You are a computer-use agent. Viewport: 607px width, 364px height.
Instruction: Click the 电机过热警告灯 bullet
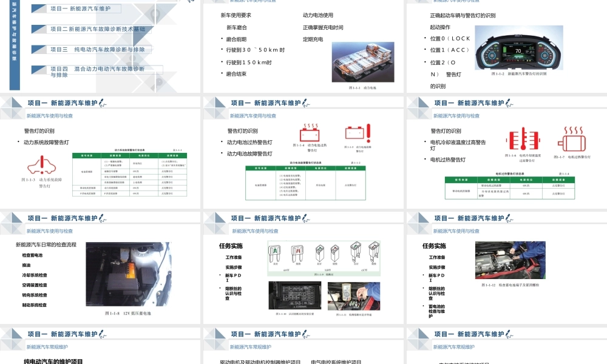coord(448,160)
